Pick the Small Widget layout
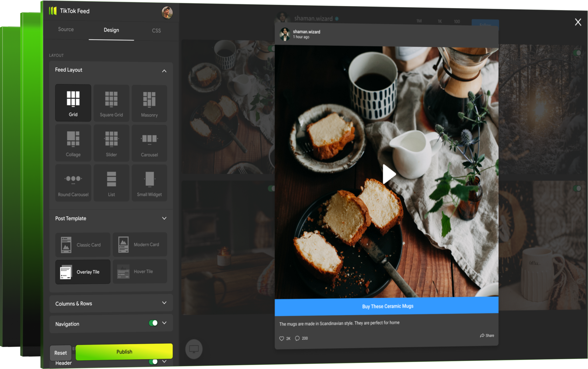 (x=149, y=183)
